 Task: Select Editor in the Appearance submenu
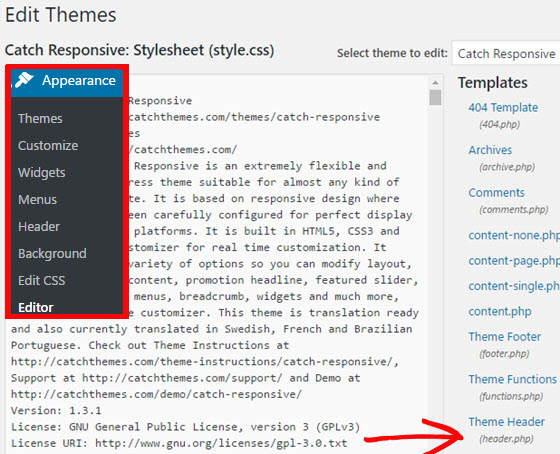click(x=36, y=308)
